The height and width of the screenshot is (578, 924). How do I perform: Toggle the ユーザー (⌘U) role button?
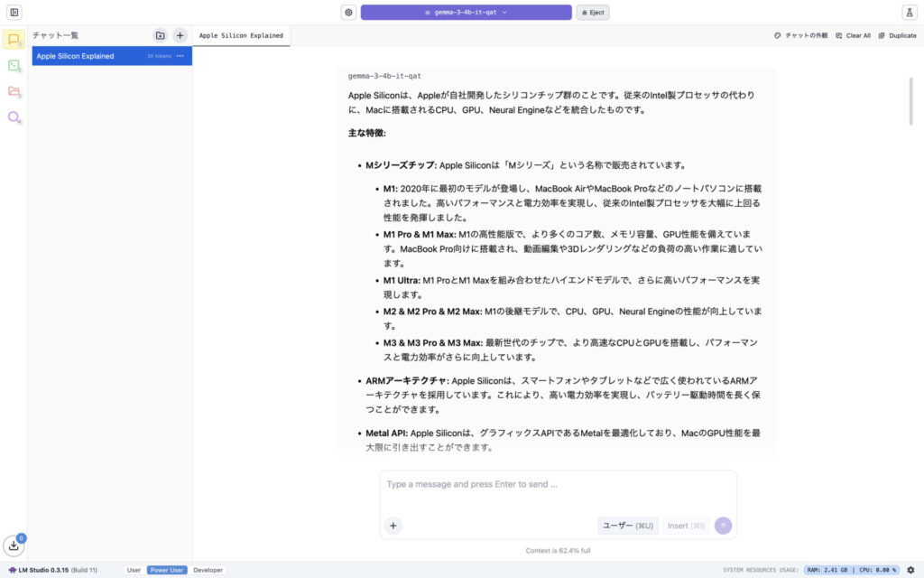[x=628, y=526]
